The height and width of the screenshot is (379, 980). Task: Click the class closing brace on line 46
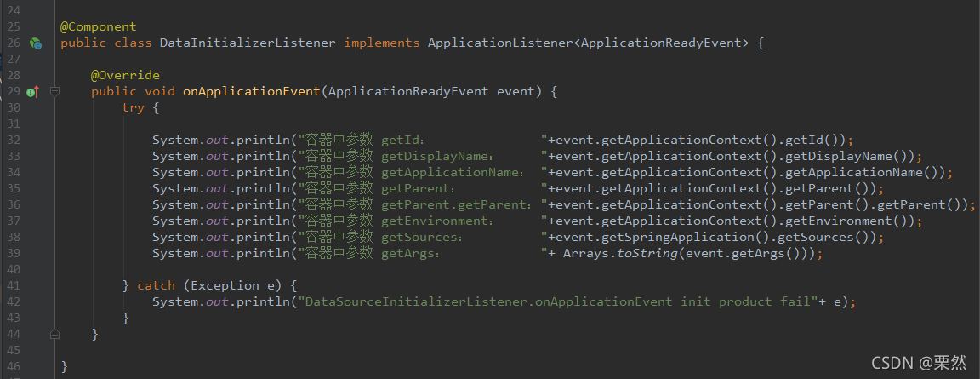pos(65,366)
